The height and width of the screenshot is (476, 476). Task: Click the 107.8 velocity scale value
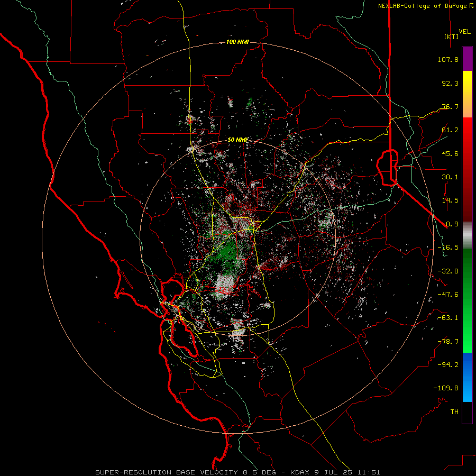tap(448, 59)
